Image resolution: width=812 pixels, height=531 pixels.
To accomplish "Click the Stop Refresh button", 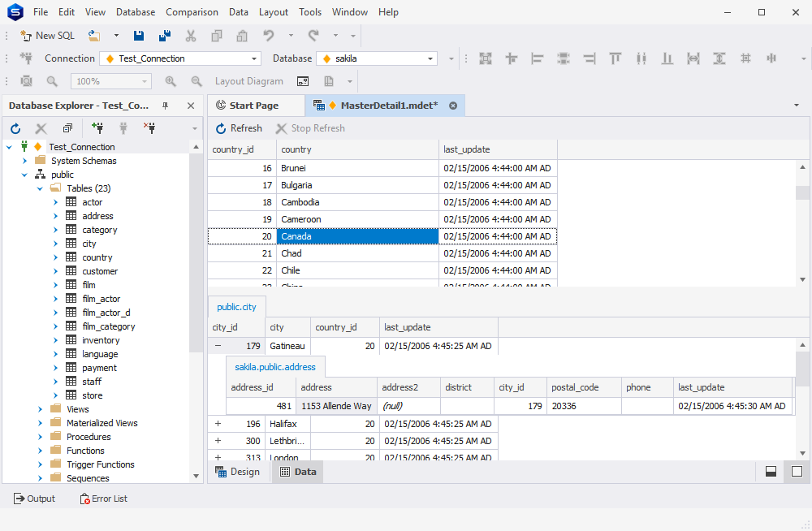I will coord(310,128).
